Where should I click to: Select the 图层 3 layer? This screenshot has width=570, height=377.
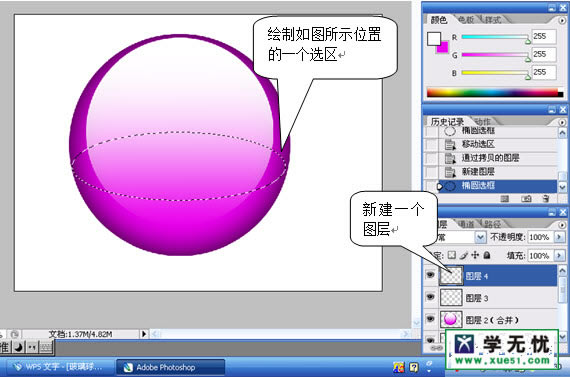coord(497,298)
